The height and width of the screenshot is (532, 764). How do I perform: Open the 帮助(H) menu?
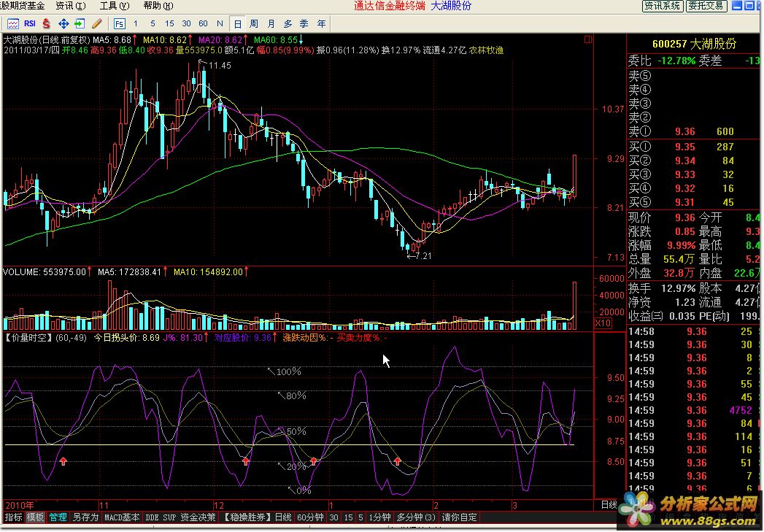coord(158,6)
